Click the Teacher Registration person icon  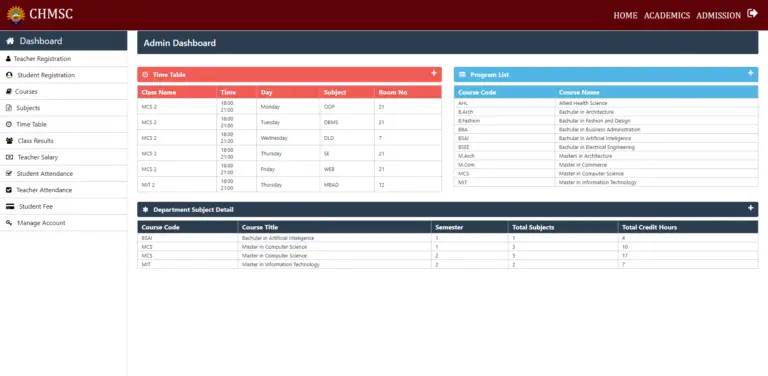click(x=8, y=59)
